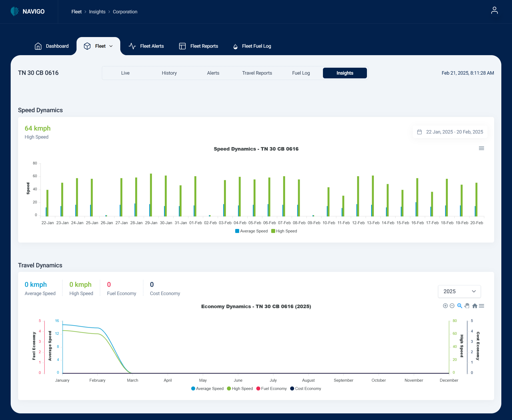Open Speed Dynamics chart hamburger menu
Image resolution: width=512 pixels, height=420 pixels.
click(481, 148)
